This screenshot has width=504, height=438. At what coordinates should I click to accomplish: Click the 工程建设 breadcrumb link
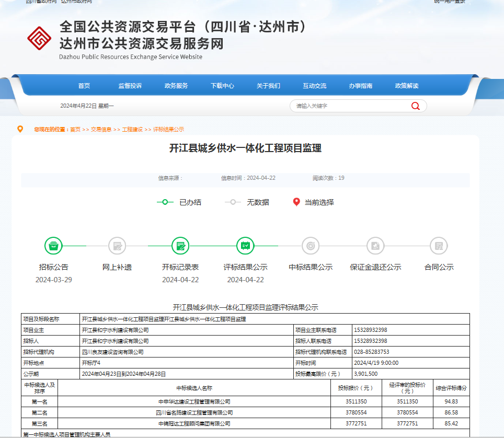coord(132,130)
